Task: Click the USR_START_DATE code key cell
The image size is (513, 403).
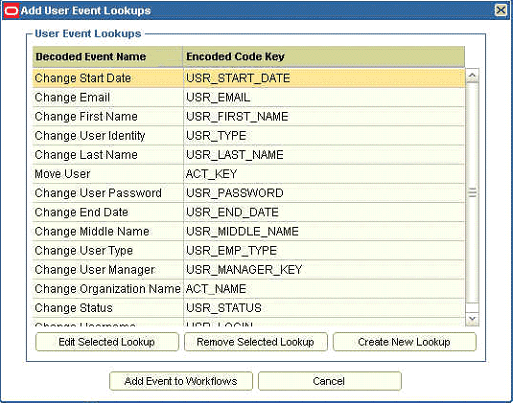Action: click(324, 78)
